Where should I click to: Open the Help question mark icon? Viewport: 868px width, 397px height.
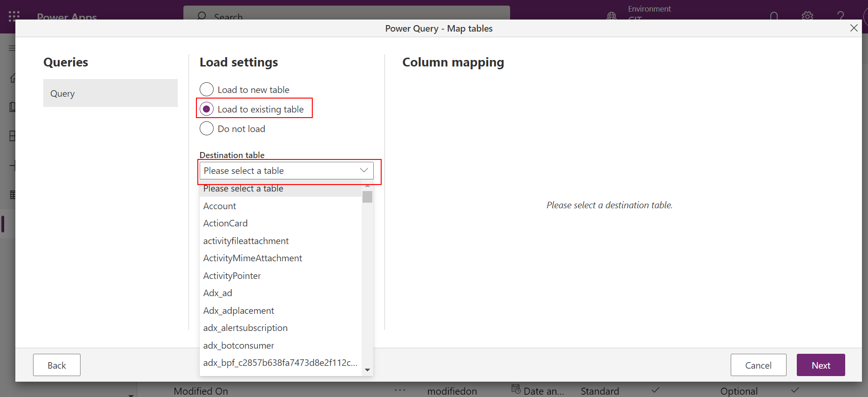coord(841,16)
